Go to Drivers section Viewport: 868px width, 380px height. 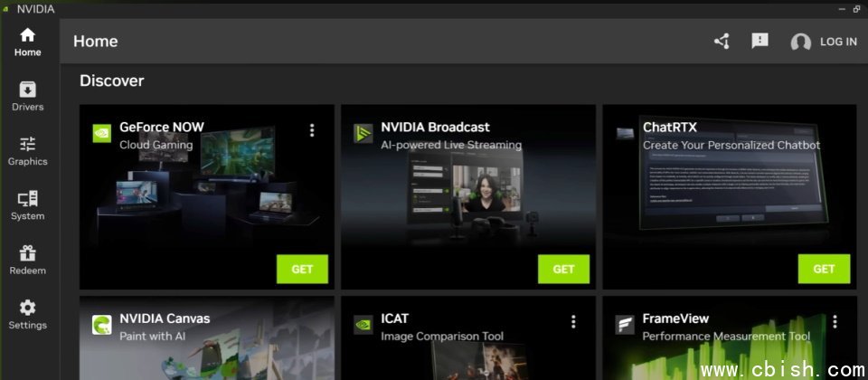28,97
